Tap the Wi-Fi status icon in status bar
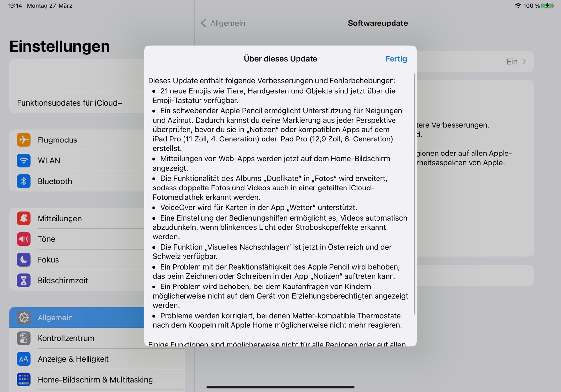 518,6
